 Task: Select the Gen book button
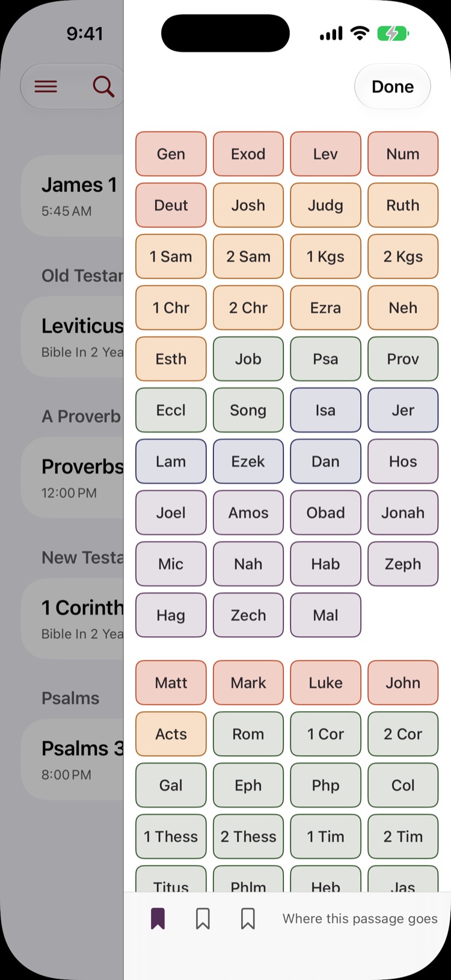pos(171,154)
